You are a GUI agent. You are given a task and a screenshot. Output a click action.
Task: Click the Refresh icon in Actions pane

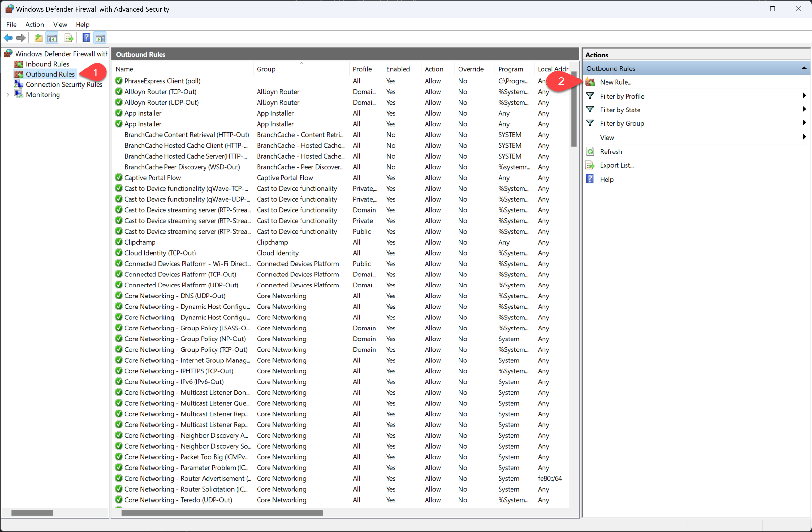(590, 152)
